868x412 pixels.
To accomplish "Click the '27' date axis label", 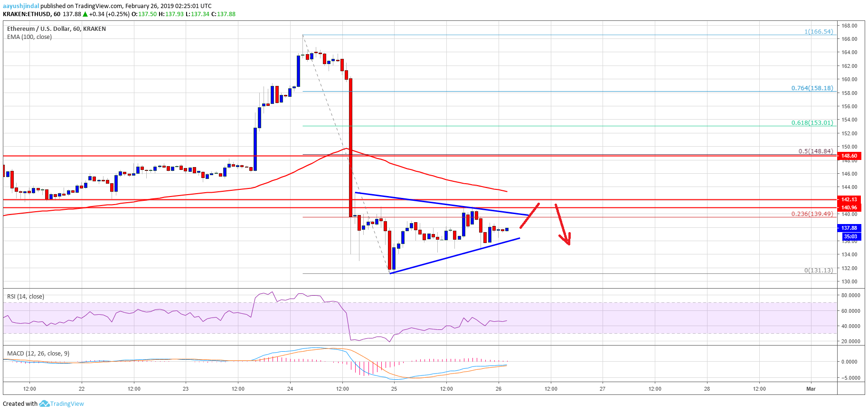I will point(603,389).
